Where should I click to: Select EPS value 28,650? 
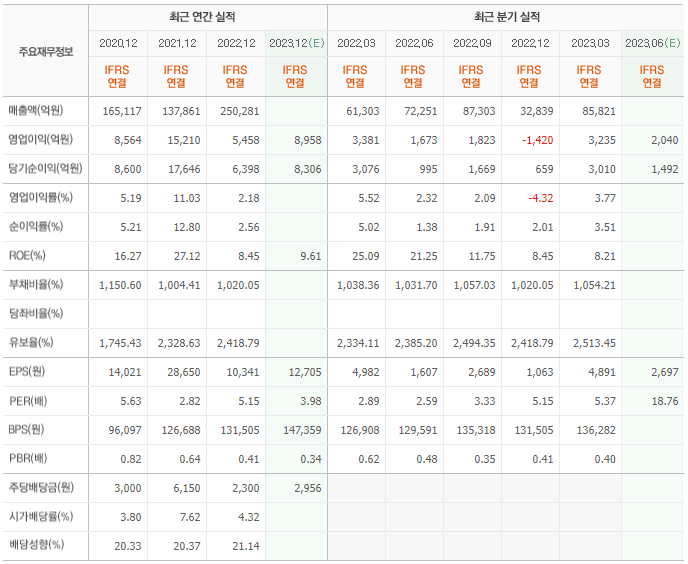(x=184, y=372)
